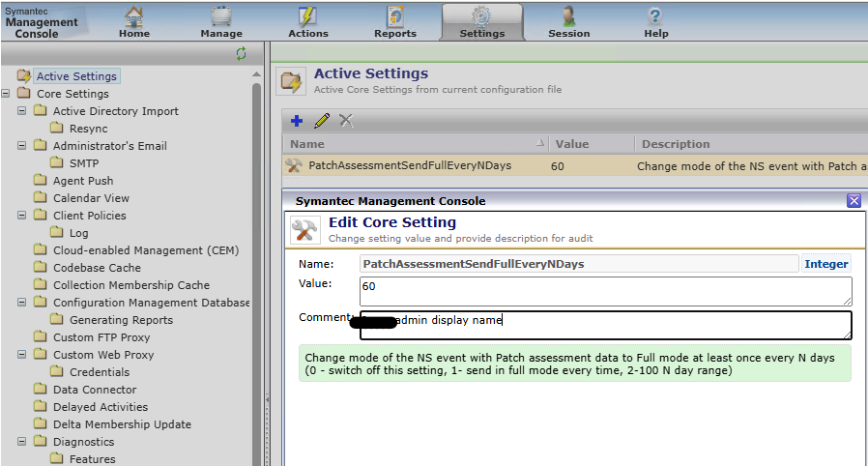Click the SMTP folder icon
The height and width of the screenshot is (466, 868).
(x=56, y=162)
